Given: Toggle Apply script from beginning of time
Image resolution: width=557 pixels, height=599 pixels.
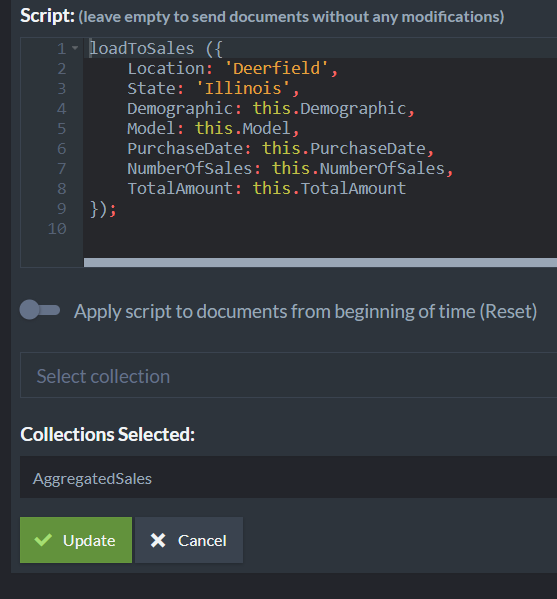Looking at the screenshot, I should pyautogui.click(x=40, y=310).
